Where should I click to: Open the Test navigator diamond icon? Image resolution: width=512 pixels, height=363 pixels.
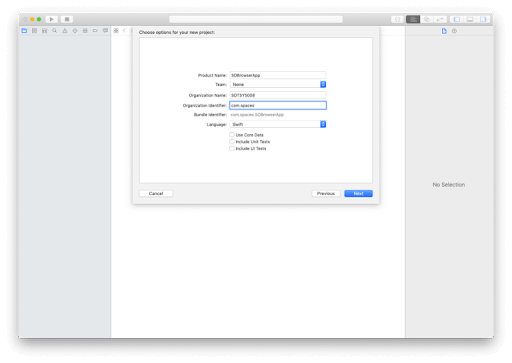click(x=75, y=31)
